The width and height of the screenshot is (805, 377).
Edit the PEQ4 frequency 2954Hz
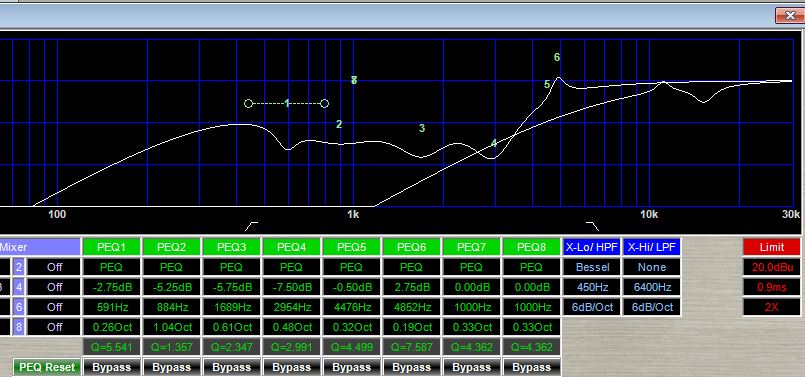click(291, 307)
